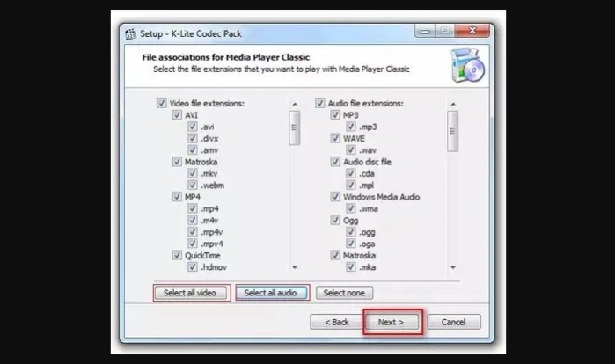The height and width of the screenshot is (364, 615).
Task: Click the Select all video button
Action: [x=190, y=293]
